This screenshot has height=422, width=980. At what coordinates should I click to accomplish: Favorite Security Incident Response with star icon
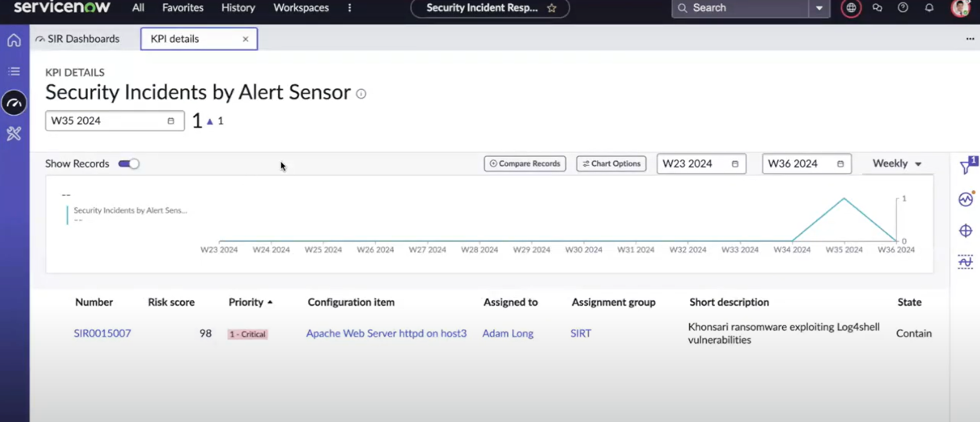pyautogui.click(x=552, y=8)
